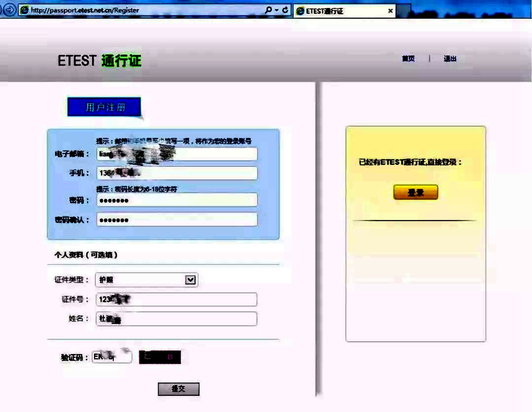Click the 用户注册 header button
Image resolution: width=532 pixels, height=412 pixels.
[104, 107]
